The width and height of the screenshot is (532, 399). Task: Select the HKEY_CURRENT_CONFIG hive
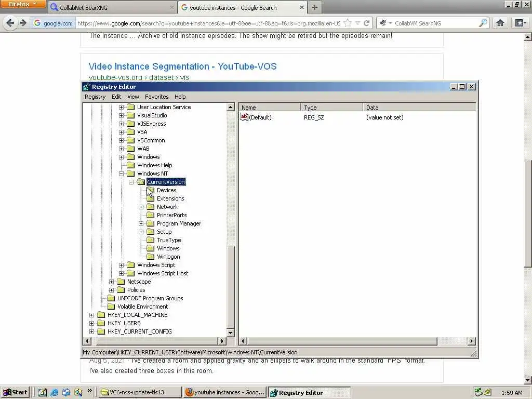click(x=139, y=331)
